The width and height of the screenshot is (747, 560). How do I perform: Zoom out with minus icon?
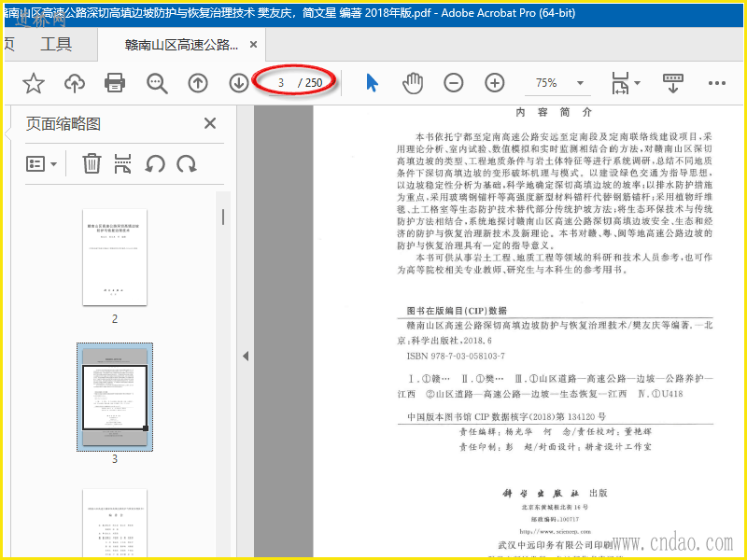coord(454,83)
